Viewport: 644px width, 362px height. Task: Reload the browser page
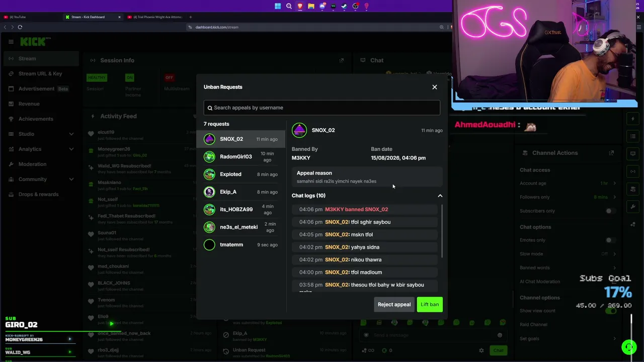[20, 27]
